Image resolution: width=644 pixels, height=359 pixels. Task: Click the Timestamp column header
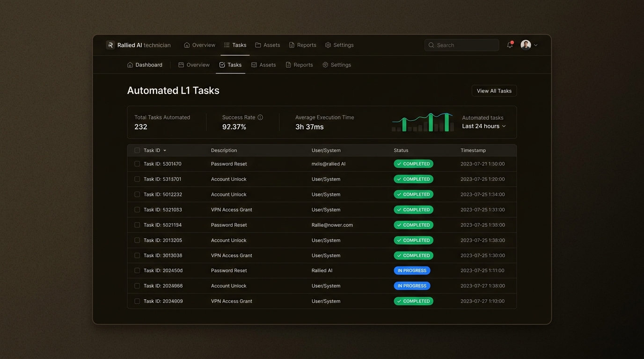(473, 151)
